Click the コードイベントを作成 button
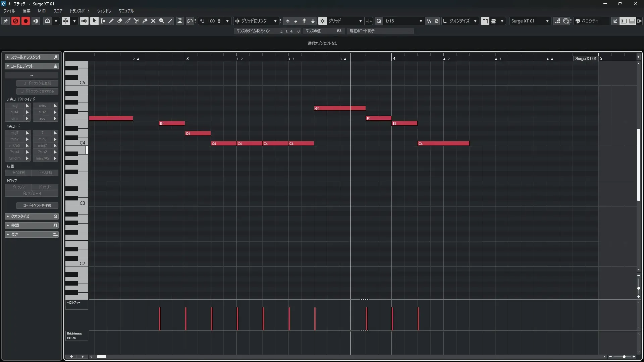This screenshot has height=362, width=644. (37, 205)
